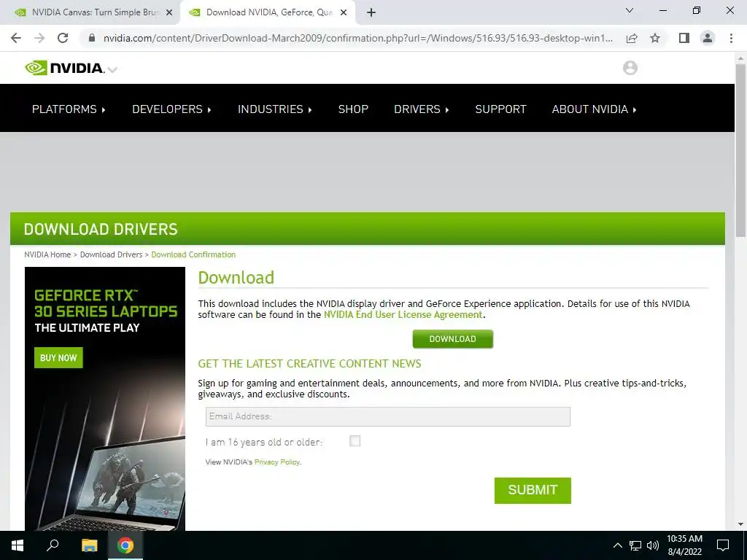Click the NVIDIA account user icon
This screenshot has width=747, height=560.
click(x=630, y=68)
